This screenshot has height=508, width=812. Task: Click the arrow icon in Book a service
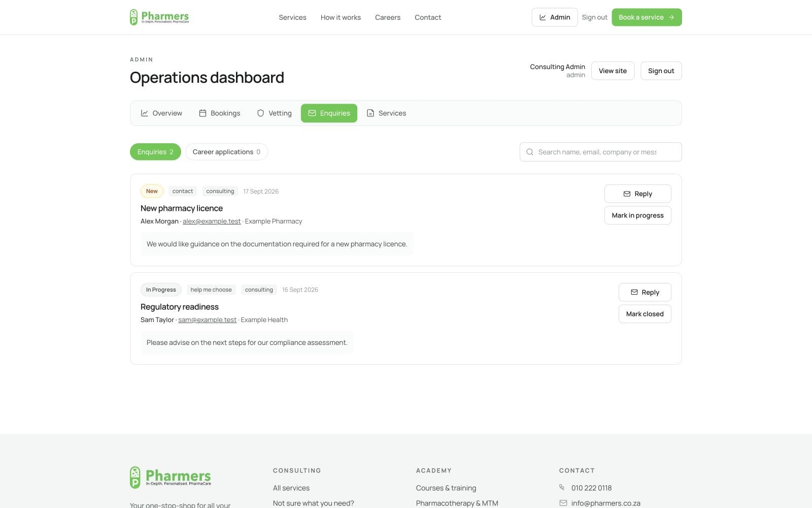pos(671,17)
